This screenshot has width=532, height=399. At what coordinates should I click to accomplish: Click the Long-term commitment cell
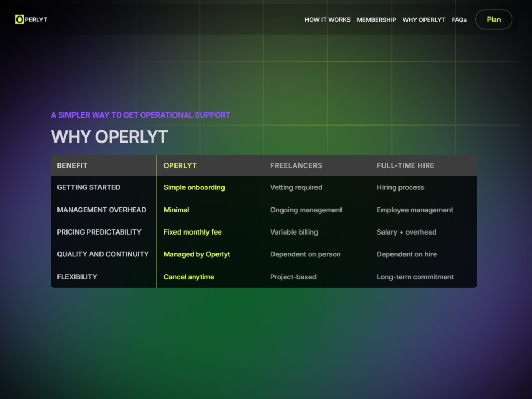415,277
